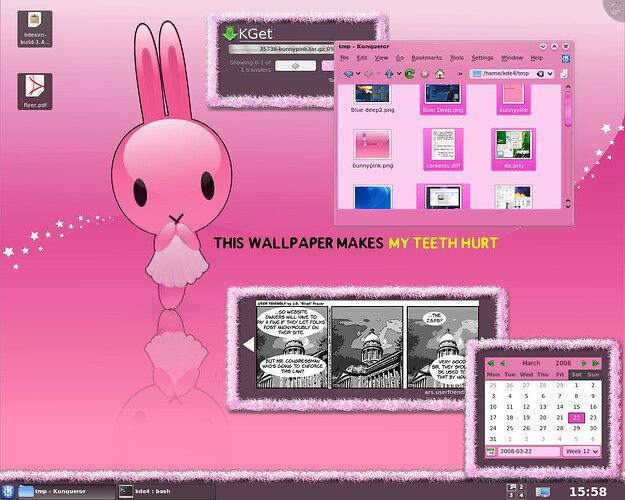Screen dimensions: 625x500
Task: Go to previous year in calendar
Action: pyautogui.click(x=491, y=363)
